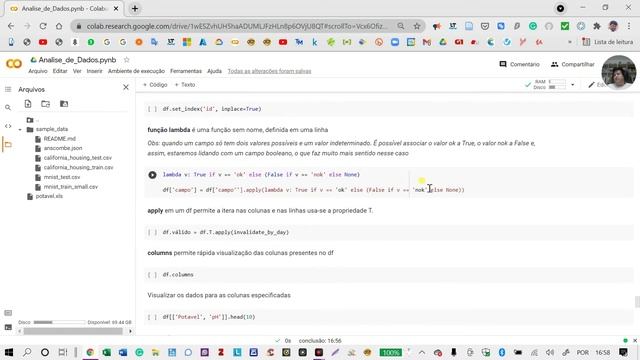640x360 pixels.
Task: Open the search sidebar icon
Action: pos(8,107)
